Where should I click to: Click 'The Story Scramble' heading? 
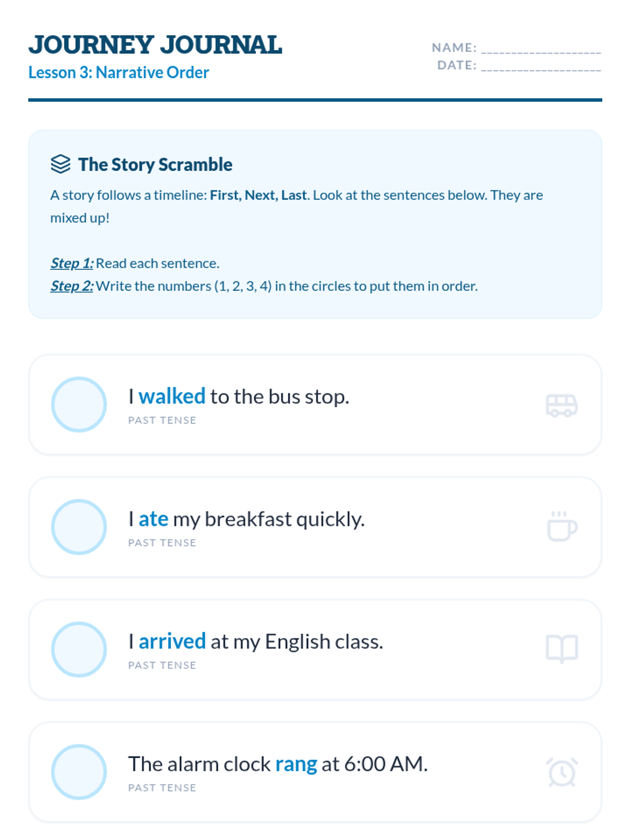point(155,165)
